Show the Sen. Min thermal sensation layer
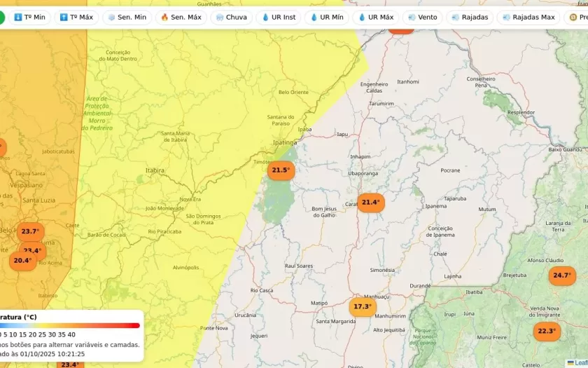 click(x=127, y=17)
